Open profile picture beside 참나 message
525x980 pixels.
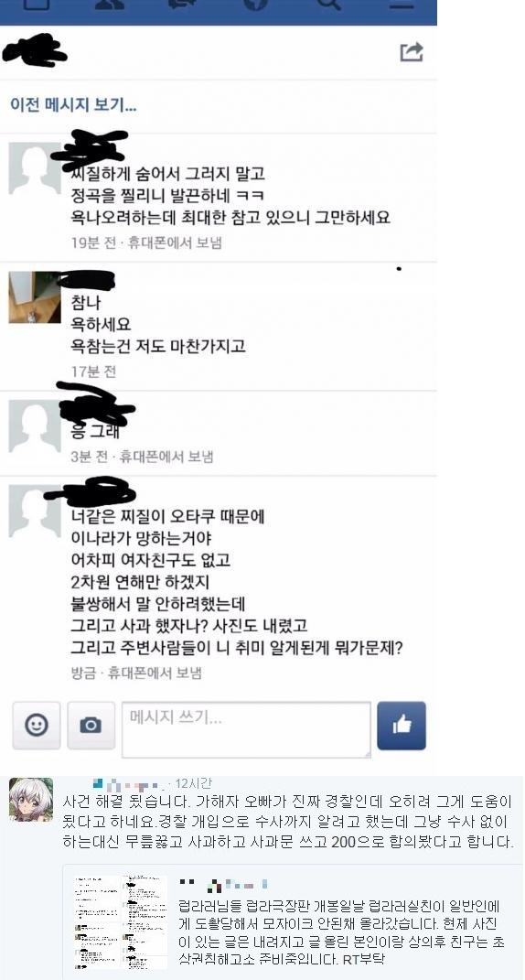[35, 296]
